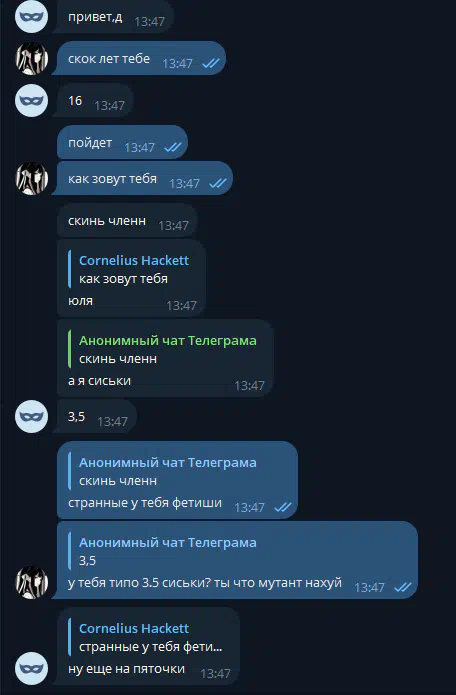Click the read receipt ticks on 'скок лет тебе'
456x695 pixels.
tap(210, 63)
